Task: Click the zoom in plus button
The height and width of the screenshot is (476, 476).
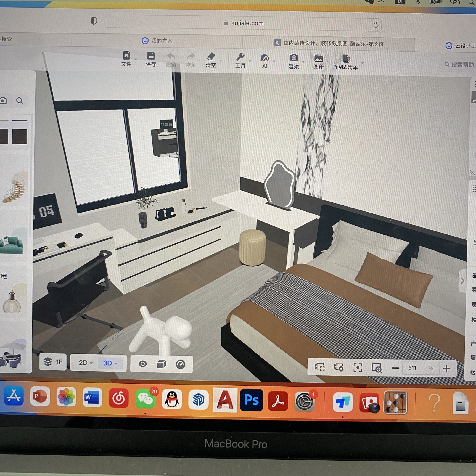Action: click(x=446, y=369)
